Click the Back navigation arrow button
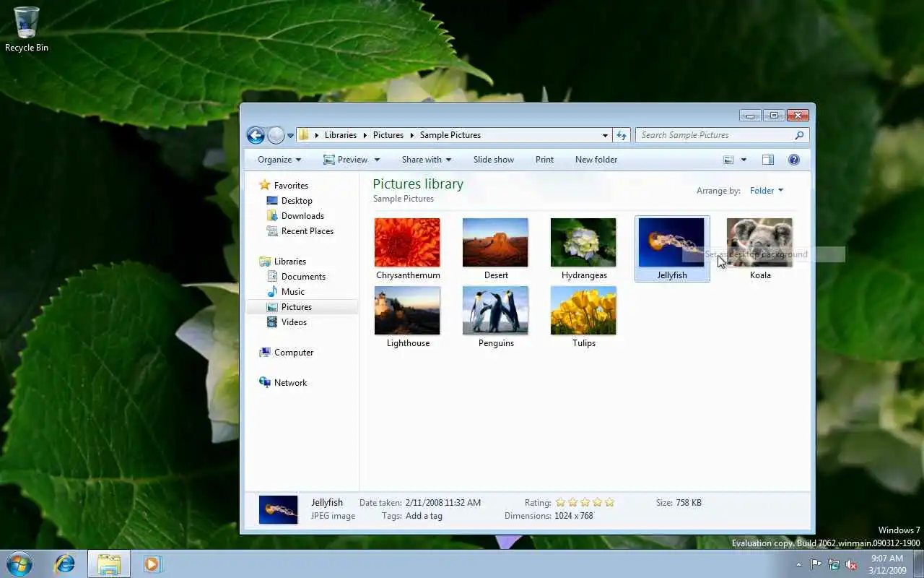The height and width of the screenshot is (578, 924). point(256,135)
